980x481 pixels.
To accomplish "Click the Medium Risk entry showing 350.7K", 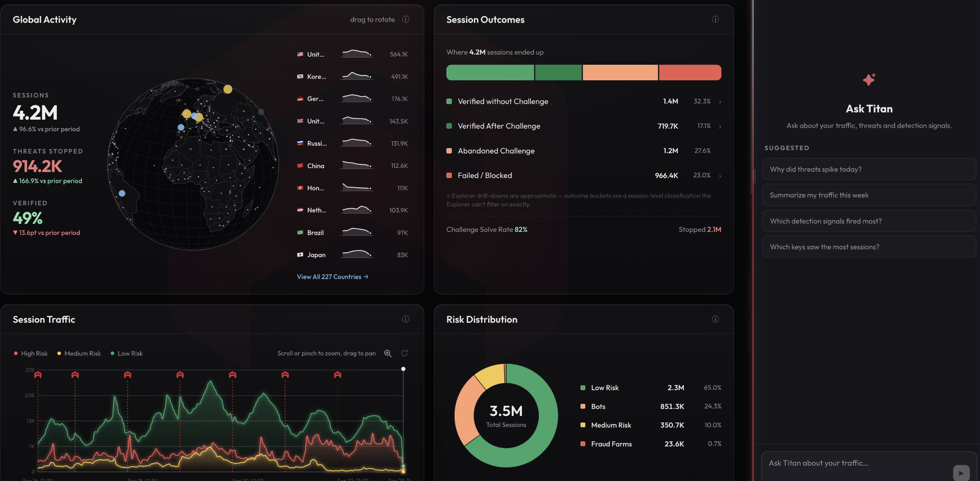I will [650, 425].
